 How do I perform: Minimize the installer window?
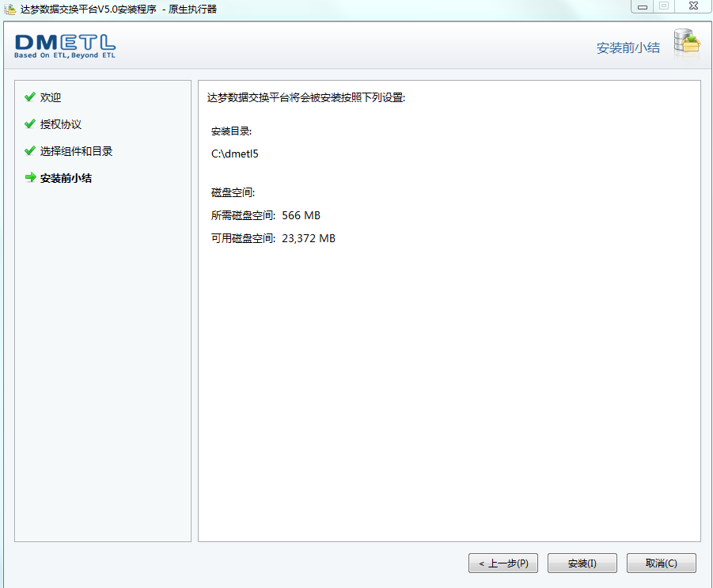642,6
